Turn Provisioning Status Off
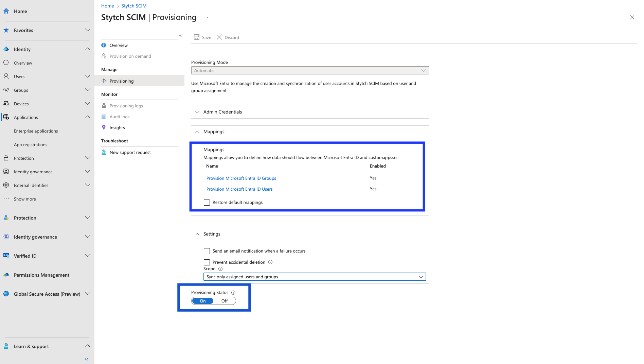The height and width of the screenshot is (364, 644). tap(224, 301)
